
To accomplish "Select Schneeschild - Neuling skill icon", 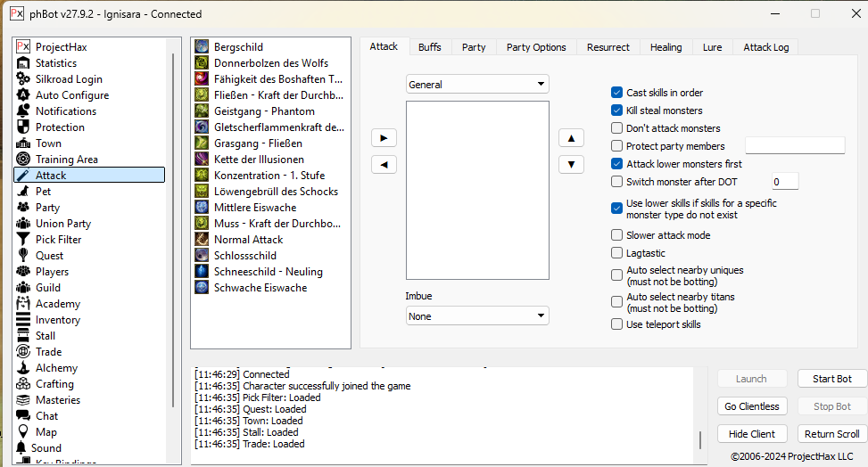I will tap(203, 272).
